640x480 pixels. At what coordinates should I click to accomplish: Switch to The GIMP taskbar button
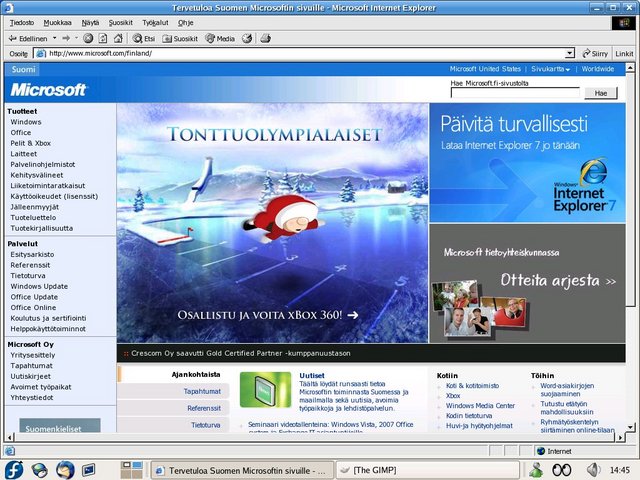[x=427, y=470]
